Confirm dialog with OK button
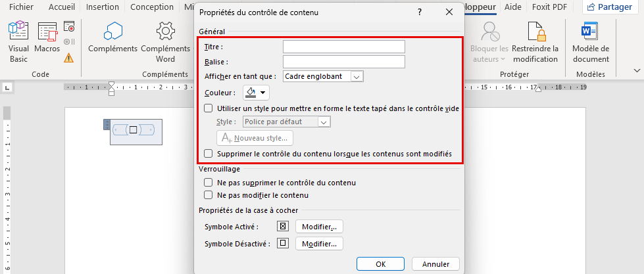This screenshot has width=644, height=274. pos(380,264)
